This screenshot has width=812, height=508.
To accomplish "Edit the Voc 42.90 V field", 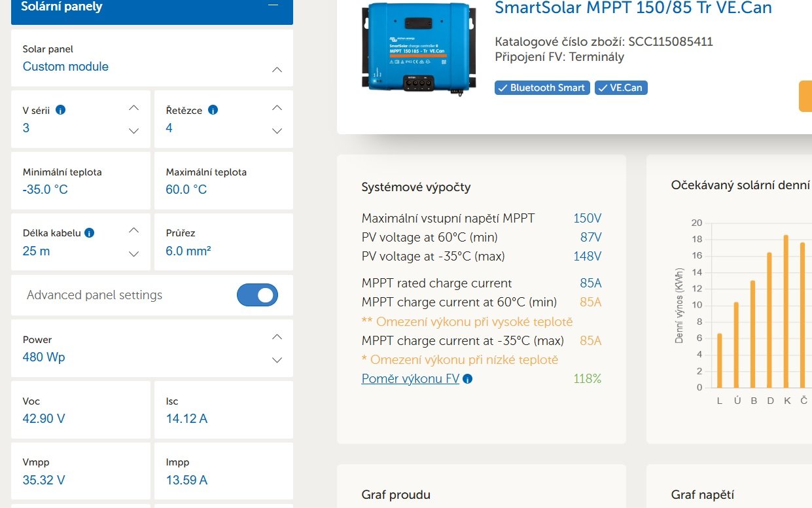I will click(x=80, y=410).
